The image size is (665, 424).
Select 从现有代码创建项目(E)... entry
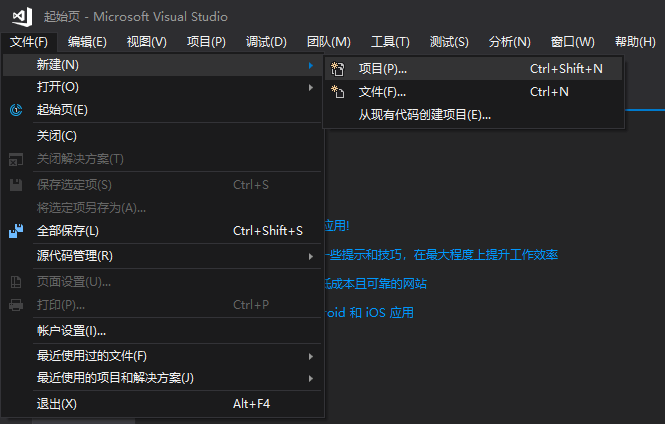pyautogui.click(x=474, y=115)
